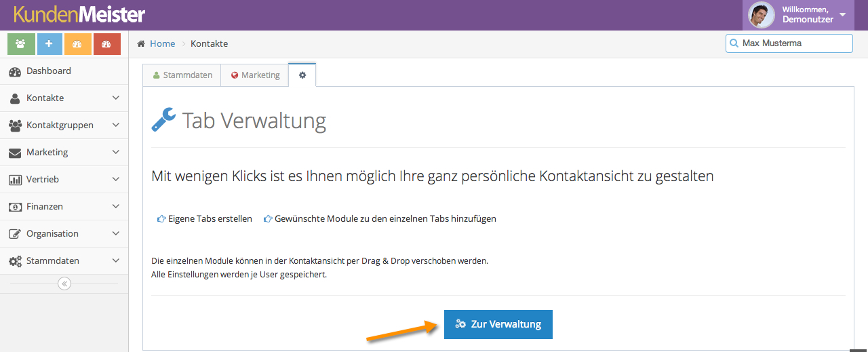The image size is (868, 352).
Task: Open the gear settings tab
Action: [302, 75]
